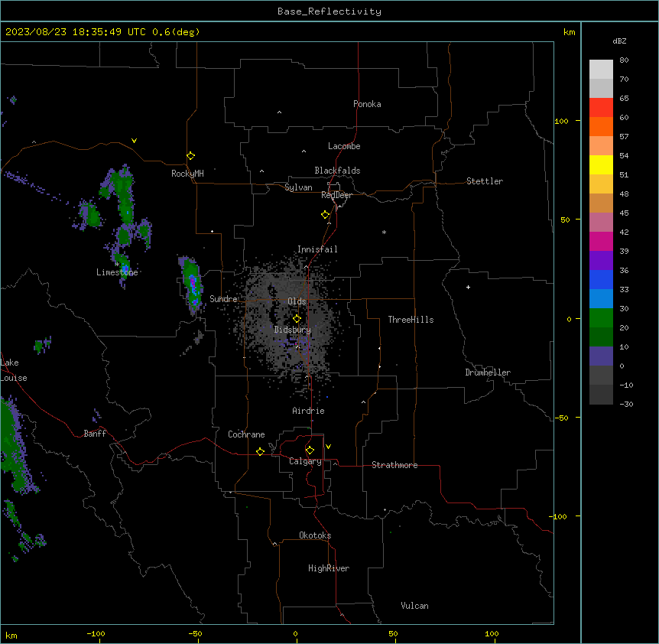The width and height of the screenshot is (659, 644).
Task: Pick the magenta 39-42 dBZ legend swatch
Action: click(601, 241)
